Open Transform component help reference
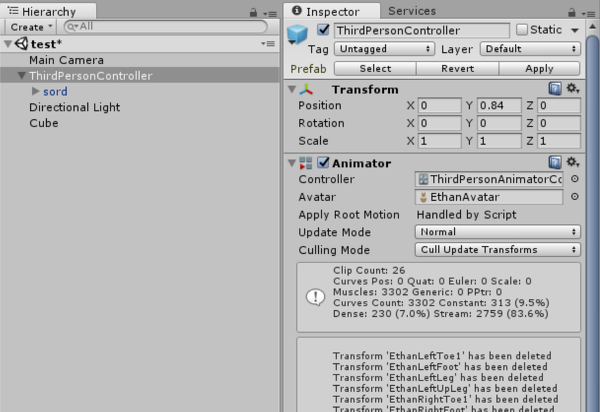The height and width of the screenshot is (412, 600). pos(555,89)
